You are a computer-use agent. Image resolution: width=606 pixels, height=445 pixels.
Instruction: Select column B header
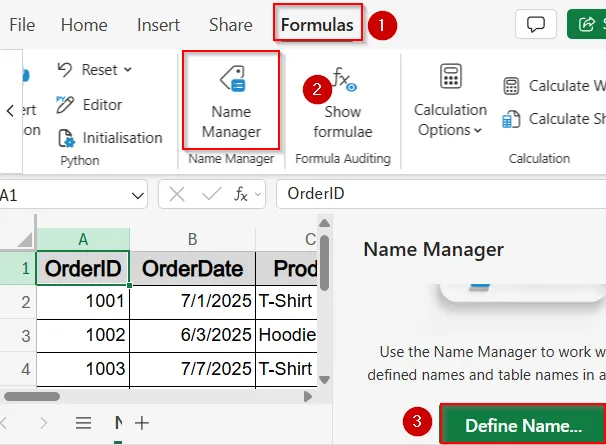click(192, 240)
